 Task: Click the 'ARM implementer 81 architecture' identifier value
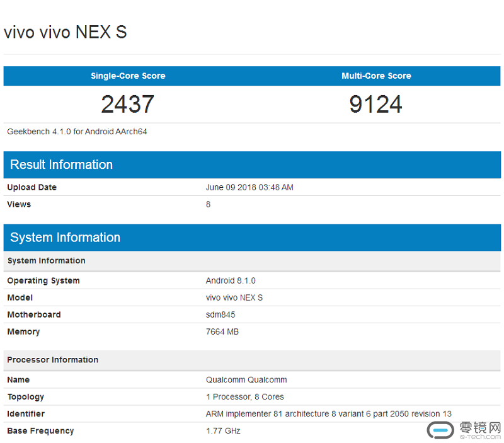(x=328, y=414)
